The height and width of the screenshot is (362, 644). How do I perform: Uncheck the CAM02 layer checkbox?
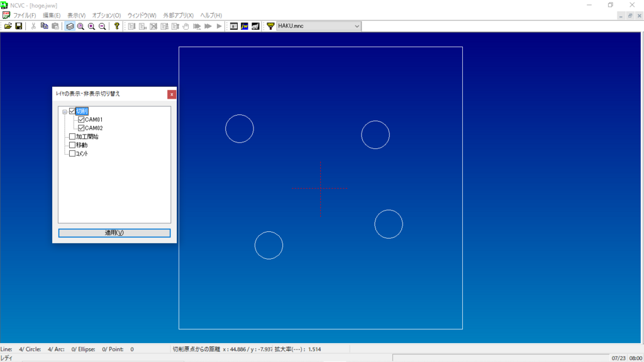pyautogui.click(x=81, y=128)
